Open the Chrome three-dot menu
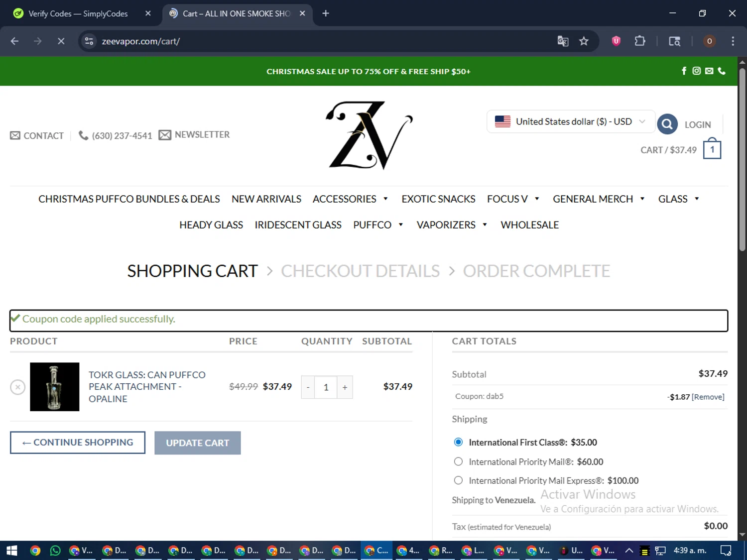The height and width of the screenshot is (560, 747). pos(733,41)
